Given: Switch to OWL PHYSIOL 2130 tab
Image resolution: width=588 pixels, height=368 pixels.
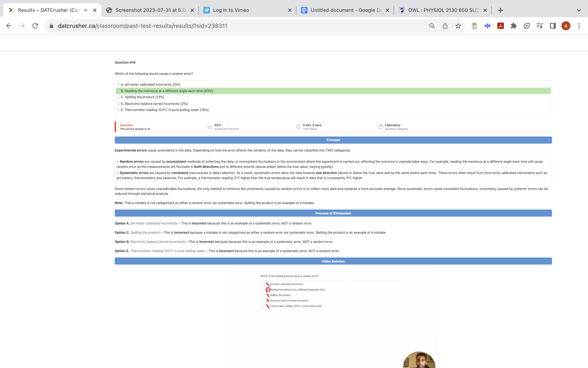Looking at the screenshot, I should pos(443,10).
